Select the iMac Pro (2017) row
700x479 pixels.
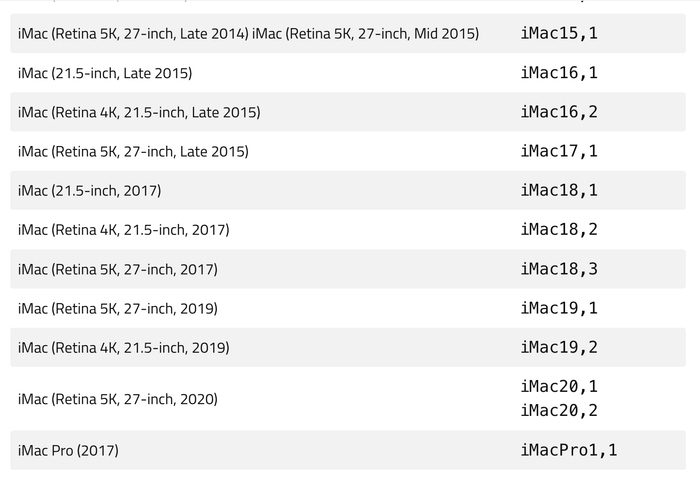click(348, 450)
